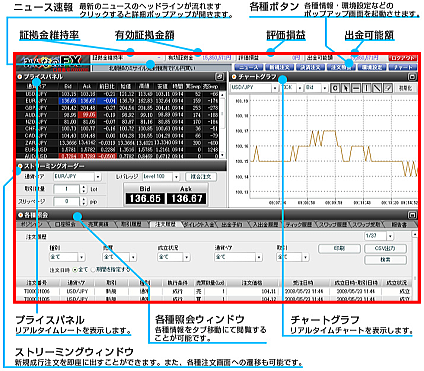The image size is (424, 371).
Task: Select the 全て order date radio button
Action: [75, 270]
